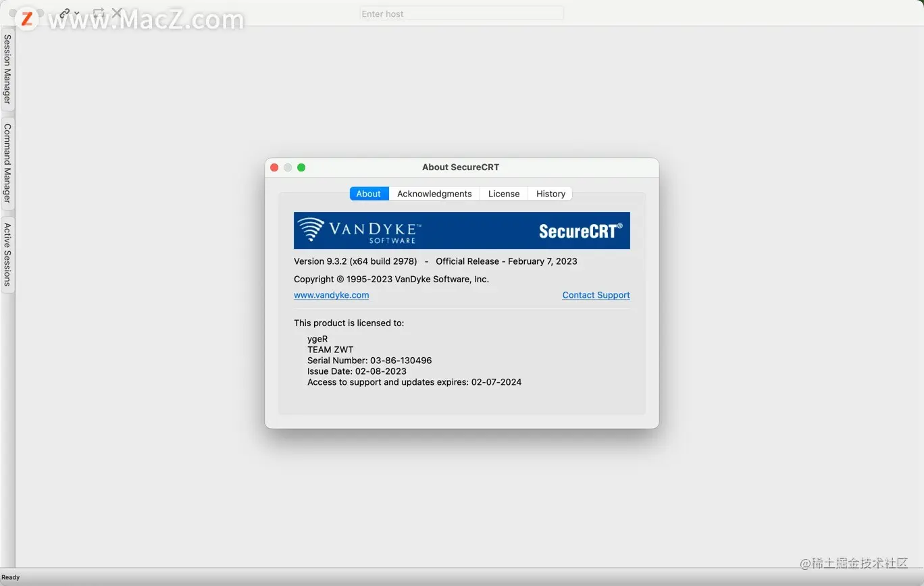Close the About SecureCRT dialog

(274, 167)
